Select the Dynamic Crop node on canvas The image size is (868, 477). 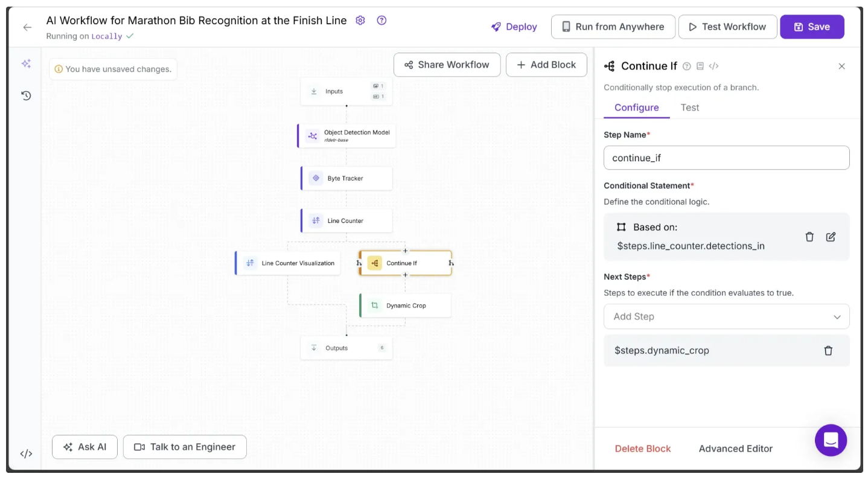tap(405, 306)
